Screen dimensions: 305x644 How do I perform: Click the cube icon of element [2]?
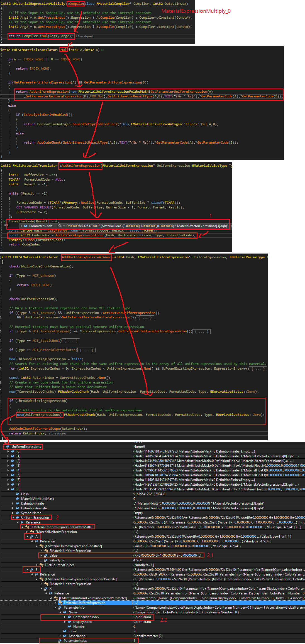coord(13,461)
